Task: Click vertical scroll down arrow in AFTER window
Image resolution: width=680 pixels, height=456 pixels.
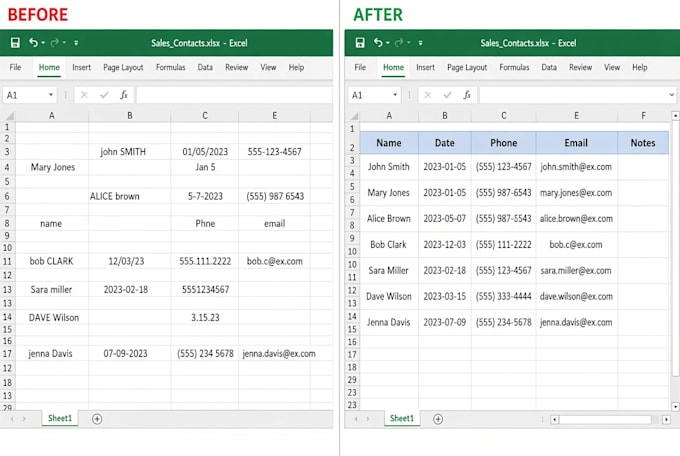Action: coord(675,407)
